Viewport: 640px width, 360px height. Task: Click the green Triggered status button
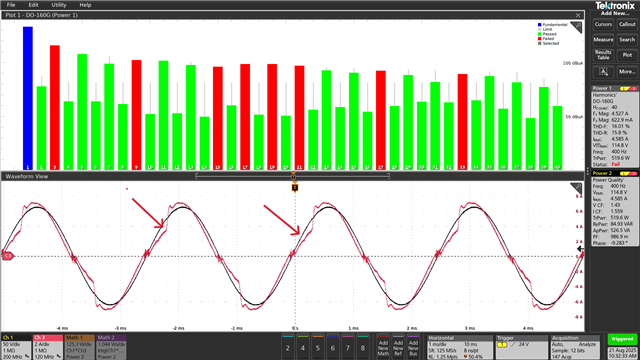pyautogui.click(x=622, y=339)
